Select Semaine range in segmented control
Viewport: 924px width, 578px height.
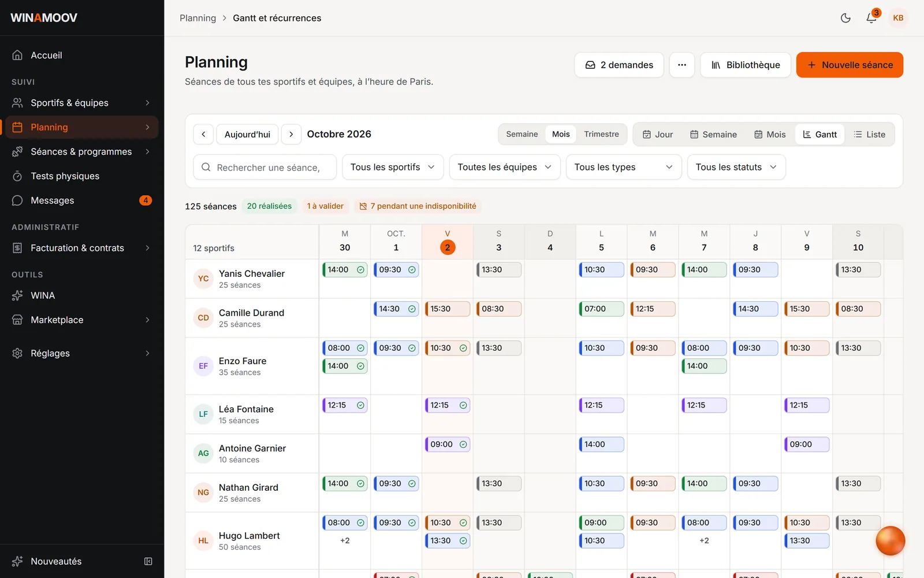(x=521, y=134)
